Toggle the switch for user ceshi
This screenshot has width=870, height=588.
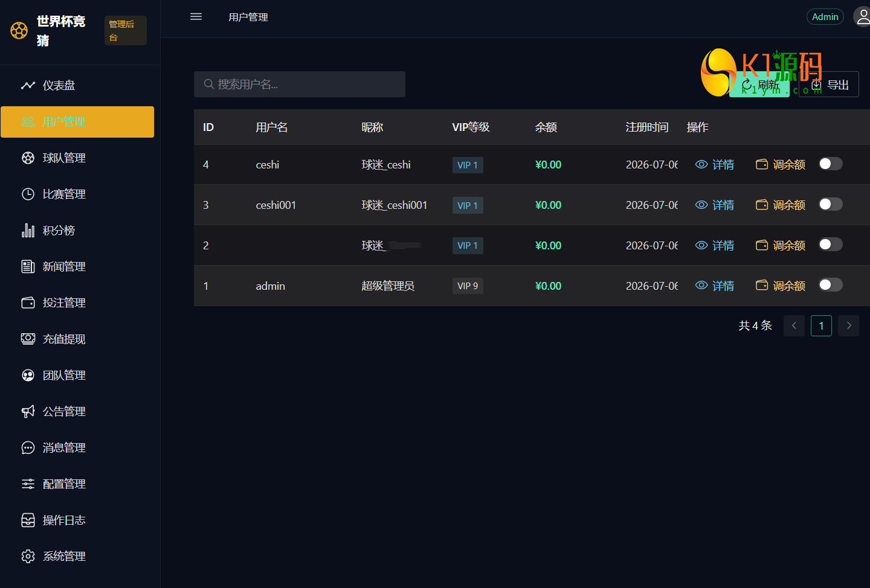[831, 164]
